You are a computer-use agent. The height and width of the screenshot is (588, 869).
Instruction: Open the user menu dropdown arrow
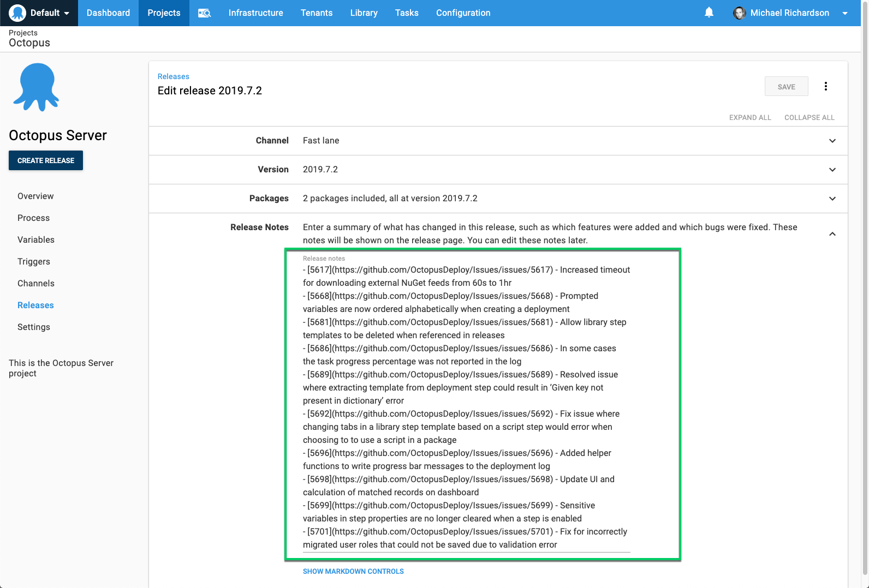click(845, 13)
